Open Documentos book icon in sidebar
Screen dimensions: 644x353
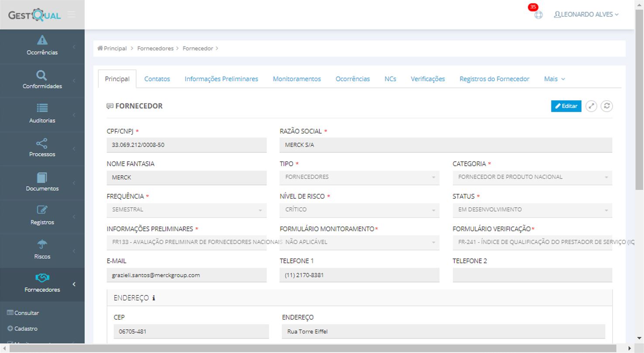tap(42, 177)
